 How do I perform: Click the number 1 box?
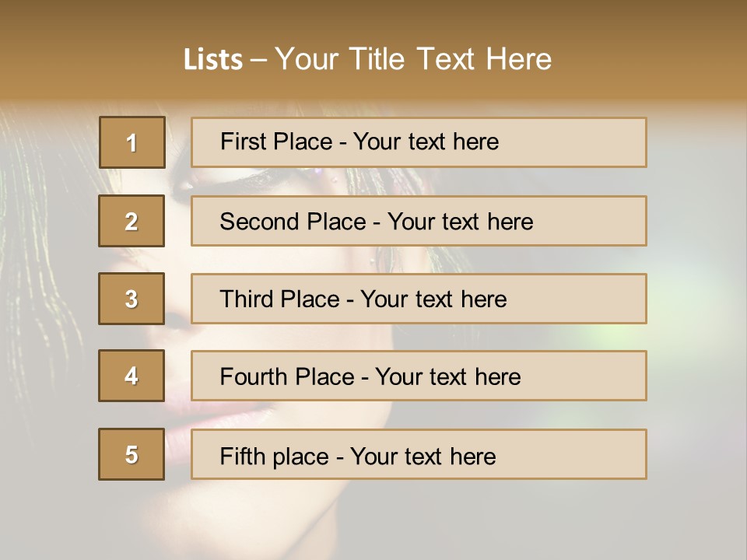[132, 142]
